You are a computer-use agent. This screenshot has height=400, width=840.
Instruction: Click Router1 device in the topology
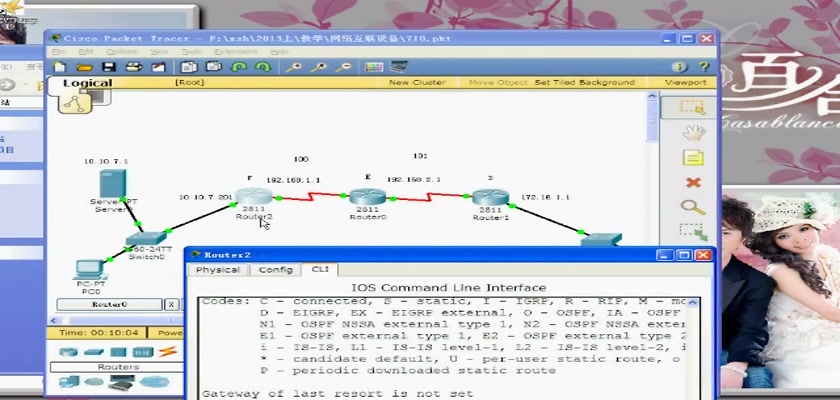(490, 197)
